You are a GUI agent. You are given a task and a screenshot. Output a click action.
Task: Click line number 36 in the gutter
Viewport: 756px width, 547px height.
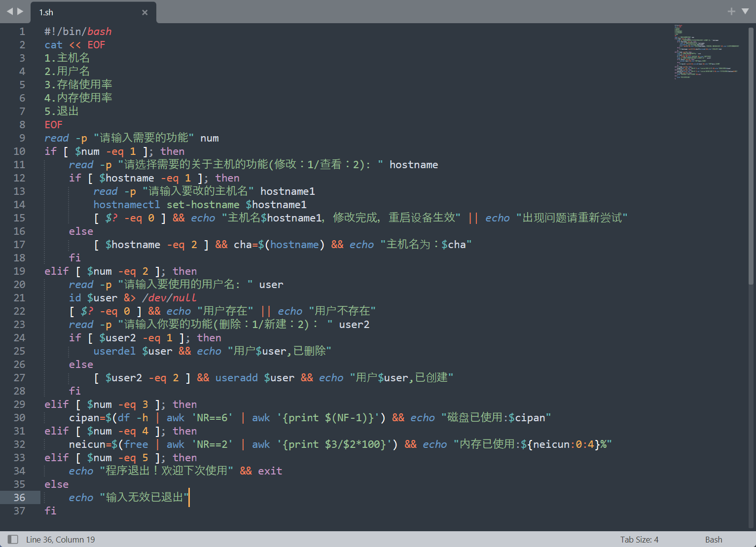tap(20, 497)
